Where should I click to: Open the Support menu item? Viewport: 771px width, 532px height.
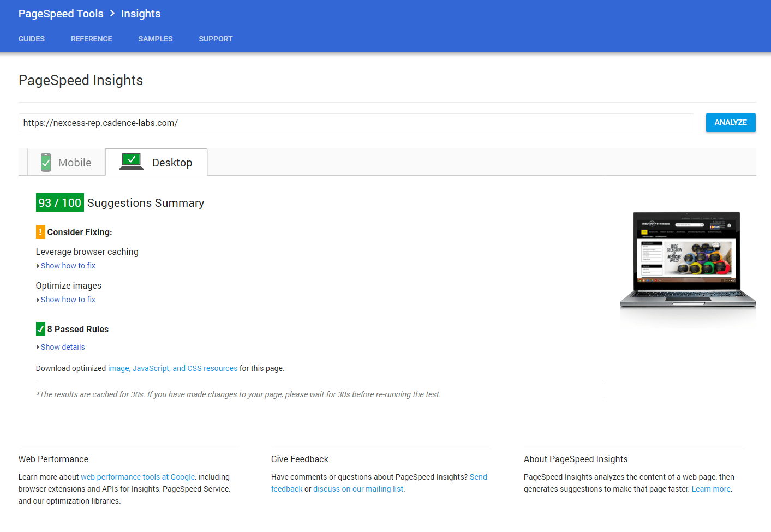point(216,39)
